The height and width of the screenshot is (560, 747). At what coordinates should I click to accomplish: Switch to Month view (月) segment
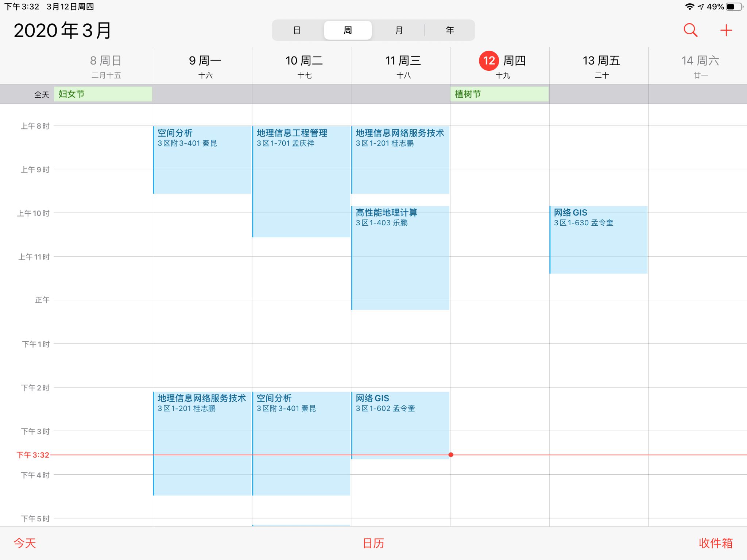[x=399, y=30]
